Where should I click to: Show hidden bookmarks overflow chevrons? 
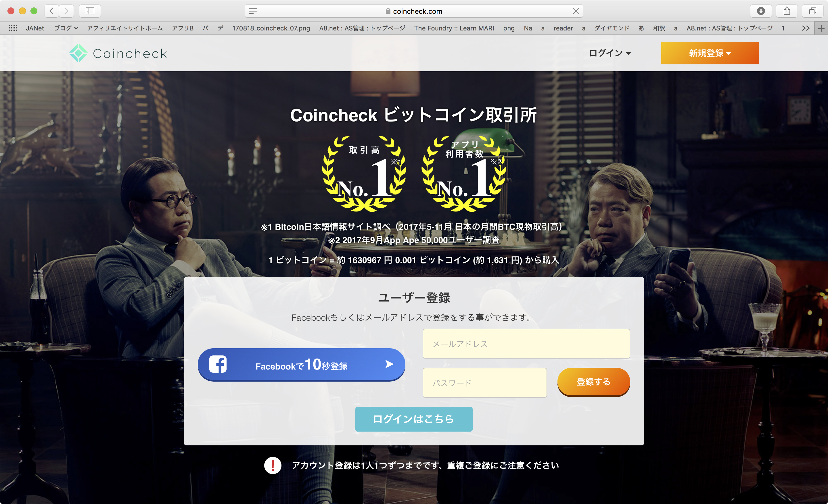point(806,28)
